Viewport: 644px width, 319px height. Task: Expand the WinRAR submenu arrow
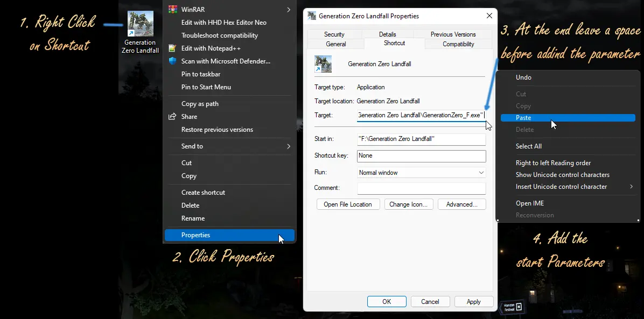(x=289, y=10)
